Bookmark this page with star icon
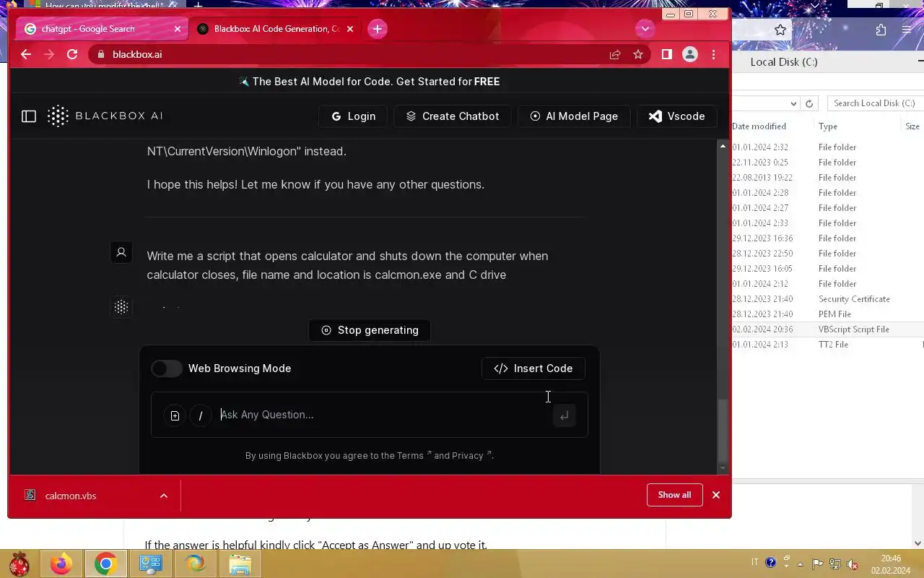The image size is (924, 578). click(638, 54)
